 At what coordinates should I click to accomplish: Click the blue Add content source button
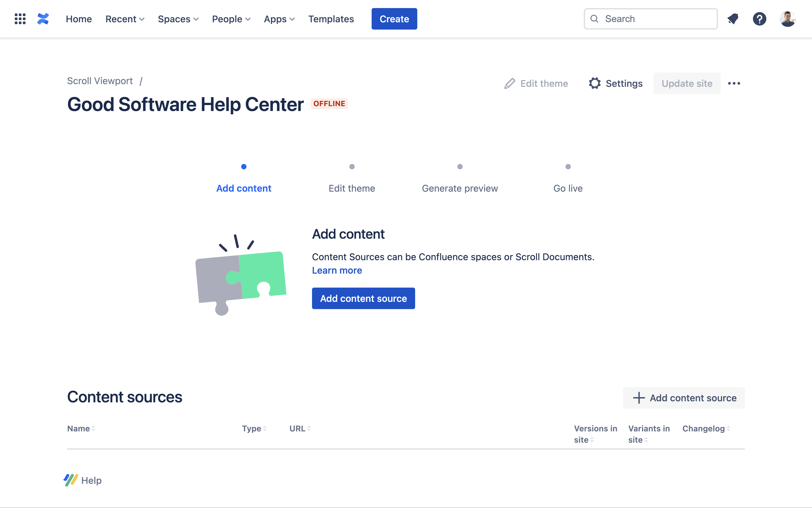click(x=363, y=298)
